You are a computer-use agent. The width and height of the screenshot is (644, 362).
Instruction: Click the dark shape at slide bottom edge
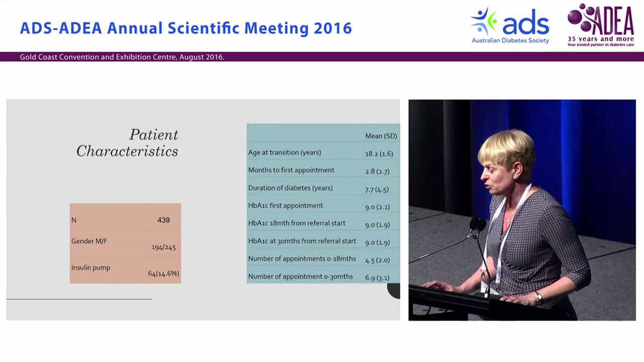point(394,291)
